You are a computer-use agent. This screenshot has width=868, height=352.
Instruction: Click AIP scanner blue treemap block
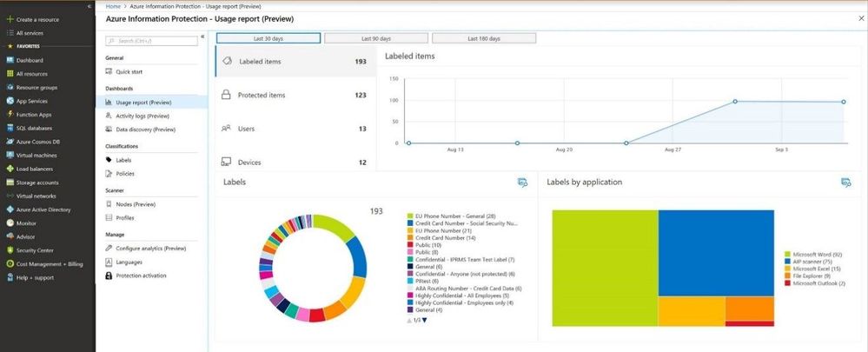(716, 253)
